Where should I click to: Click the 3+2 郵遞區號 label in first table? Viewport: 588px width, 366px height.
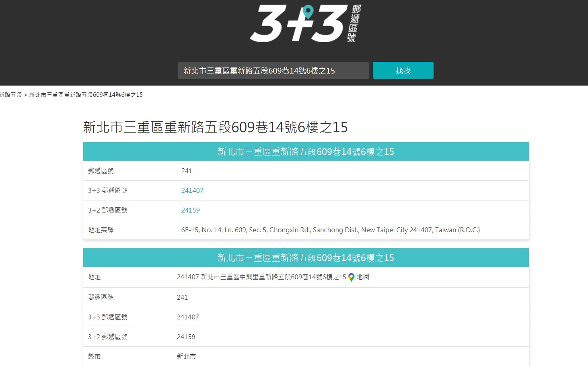[108, 210]
